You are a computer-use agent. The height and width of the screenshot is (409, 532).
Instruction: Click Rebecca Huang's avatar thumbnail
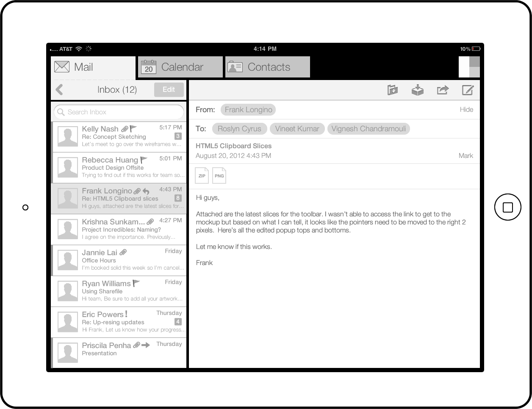point(68,168)
